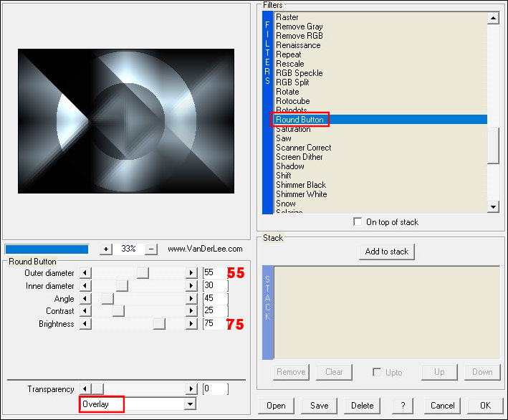
Task: Click right arrow of Angle slider
Action: [191, 299]
